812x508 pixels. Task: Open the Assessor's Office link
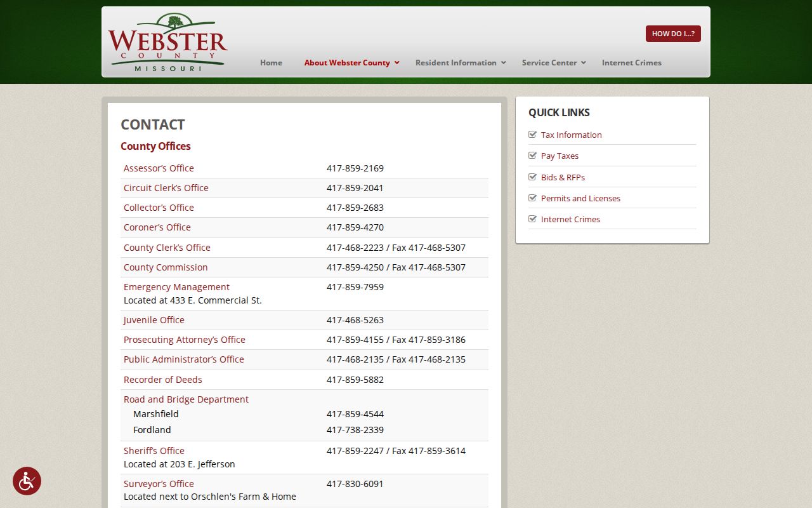[159, 168]
